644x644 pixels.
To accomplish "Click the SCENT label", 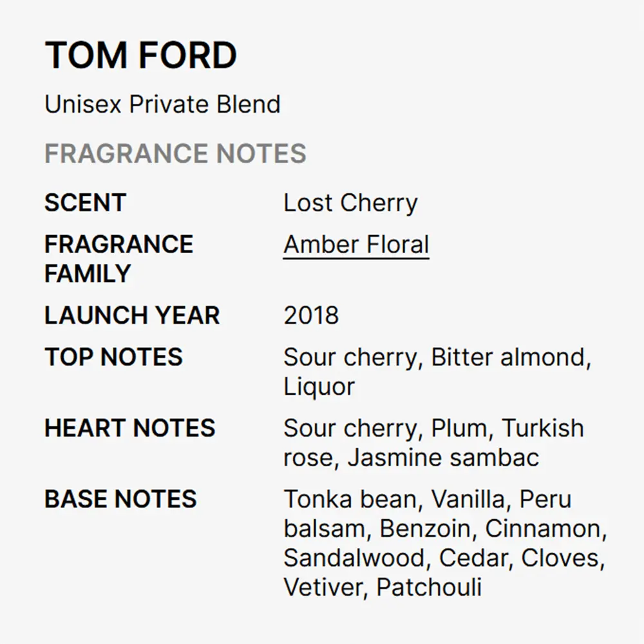I will [86, 202].
